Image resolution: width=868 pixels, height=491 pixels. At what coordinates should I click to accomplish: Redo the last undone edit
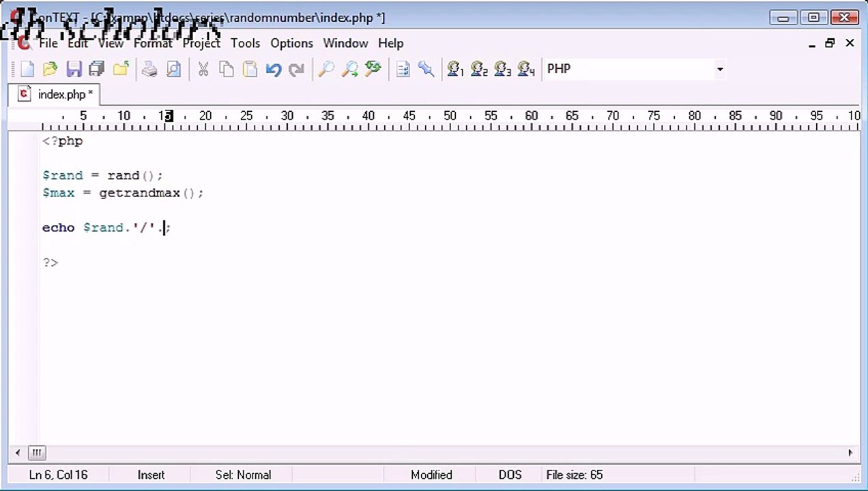tap(296, 69)
